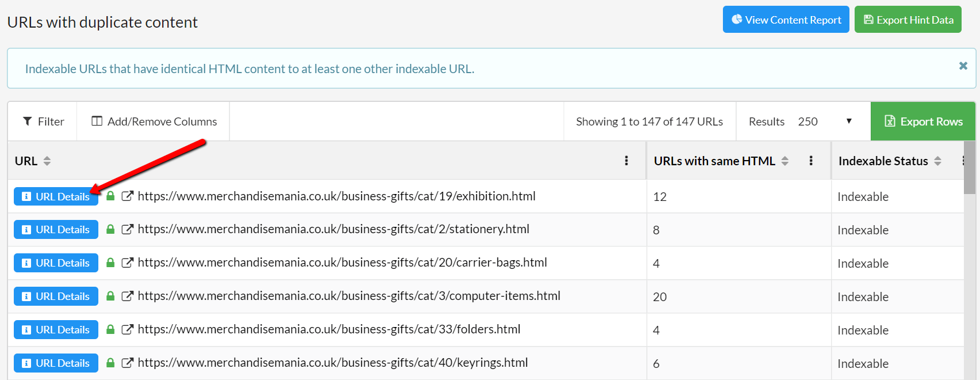Viewport: 980px width, 380px height.
Task: Open URL Details for computer-items.html
Action: tap(56, 297)
